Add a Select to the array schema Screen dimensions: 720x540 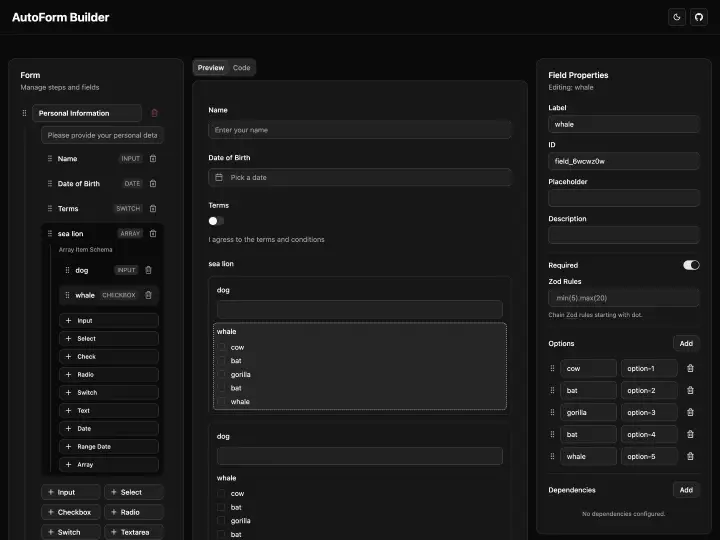click(109, 338)
